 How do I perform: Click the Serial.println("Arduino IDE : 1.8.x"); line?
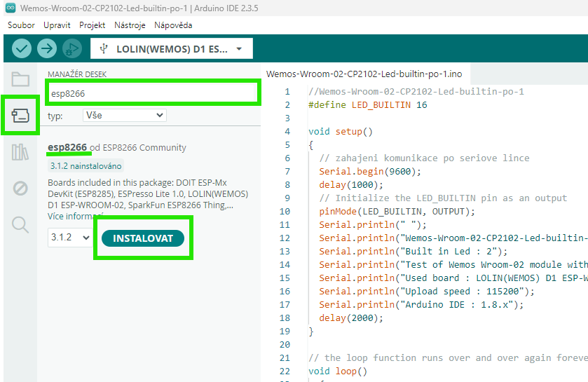421,304
